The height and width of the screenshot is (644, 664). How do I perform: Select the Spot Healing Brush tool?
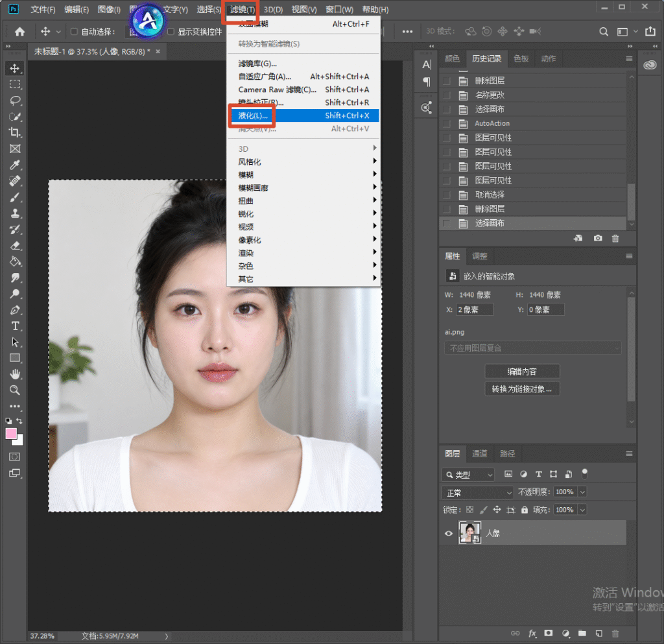point(15,181)
